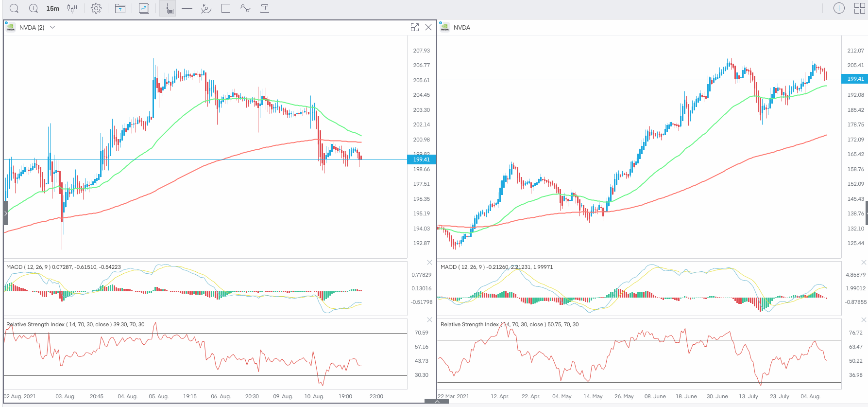Open the 15m timeframe selector
The width and height of the screenshot is (868, 407).
(x=53, y=8)
